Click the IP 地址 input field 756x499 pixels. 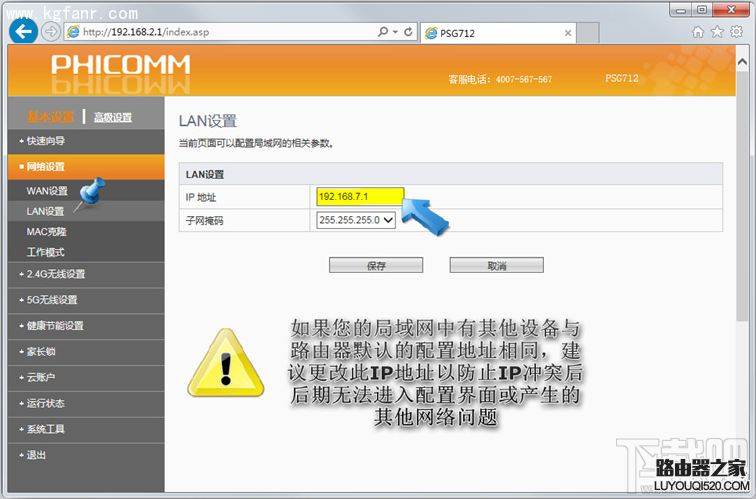point(360,197)
